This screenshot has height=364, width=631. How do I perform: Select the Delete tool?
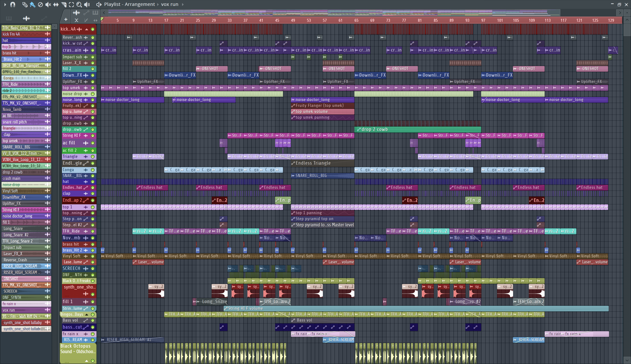click(40, 4)
